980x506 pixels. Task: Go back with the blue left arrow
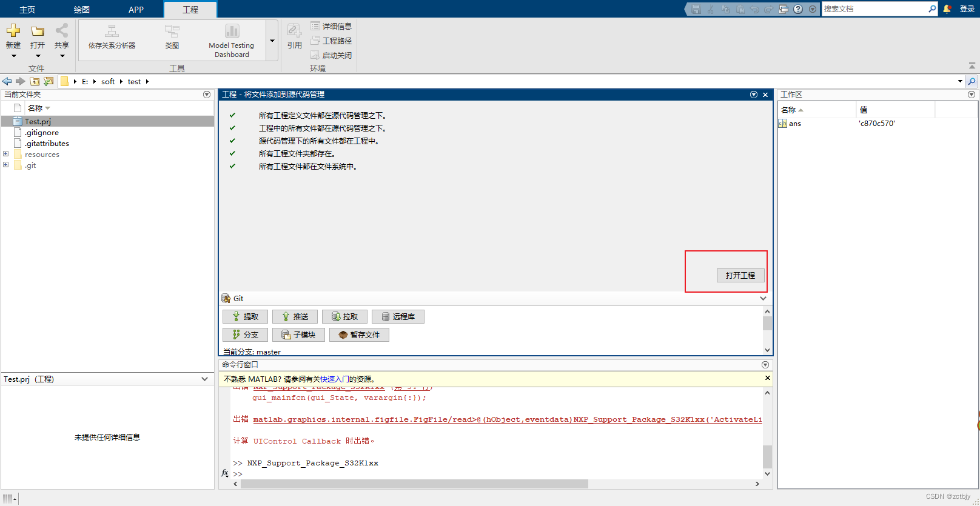(x=7, y=81)
